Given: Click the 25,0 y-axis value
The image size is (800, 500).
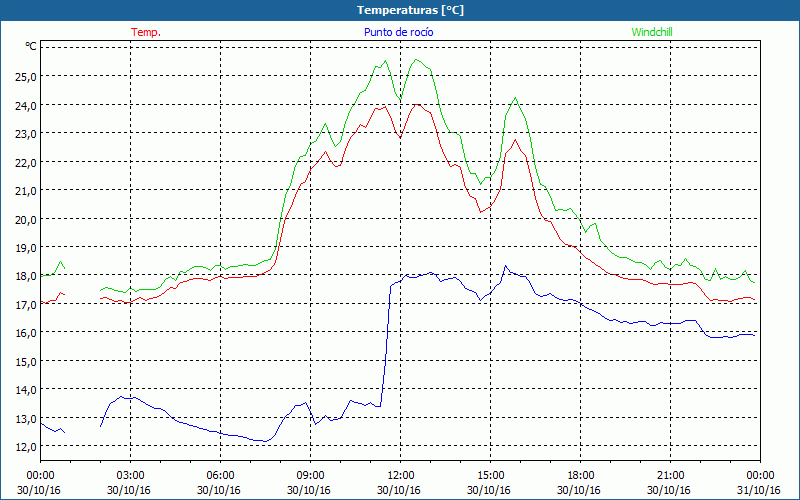Looking at the screenshot, I should click(27, 76).
